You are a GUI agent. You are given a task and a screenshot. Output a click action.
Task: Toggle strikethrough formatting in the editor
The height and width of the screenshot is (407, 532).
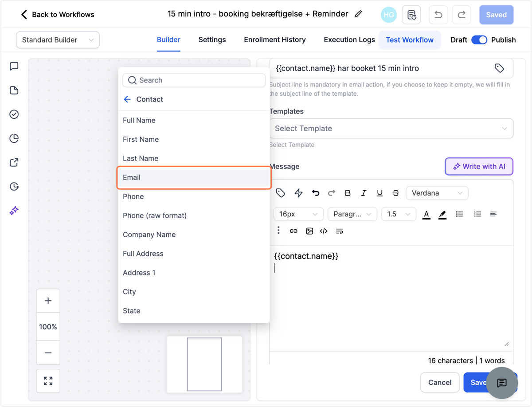pos(395,193)
